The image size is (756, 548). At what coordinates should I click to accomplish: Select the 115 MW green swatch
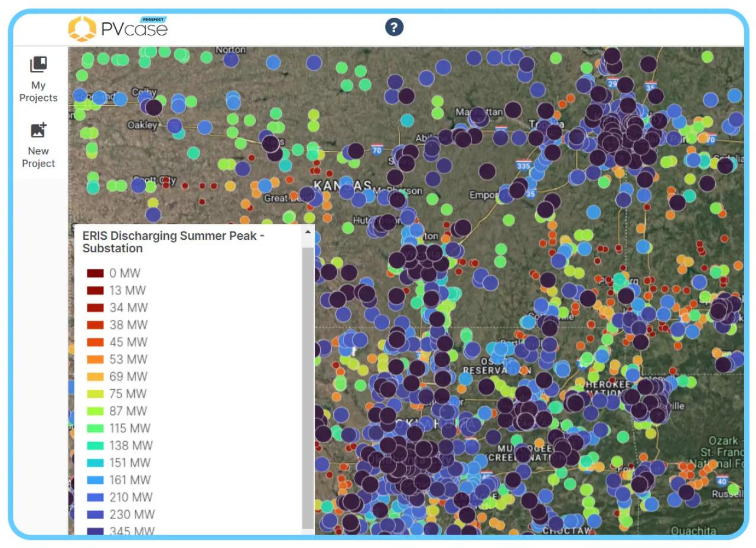click(95, 428)
